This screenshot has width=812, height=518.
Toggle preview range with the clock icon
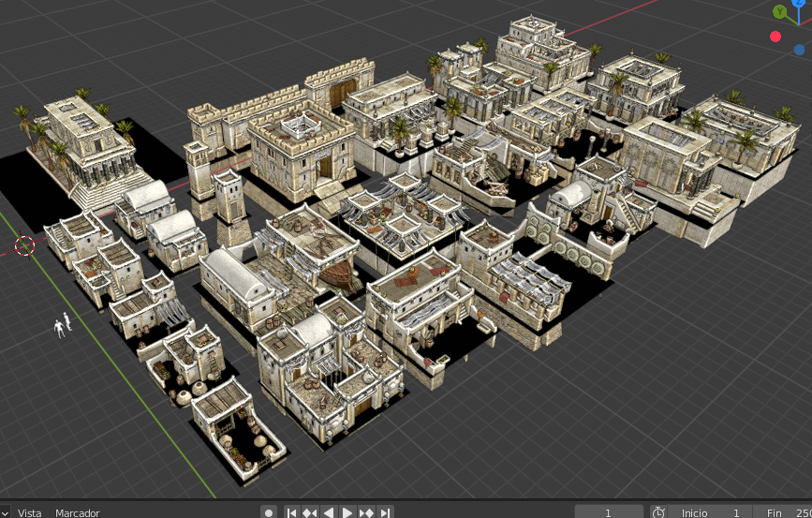point(658,512)
